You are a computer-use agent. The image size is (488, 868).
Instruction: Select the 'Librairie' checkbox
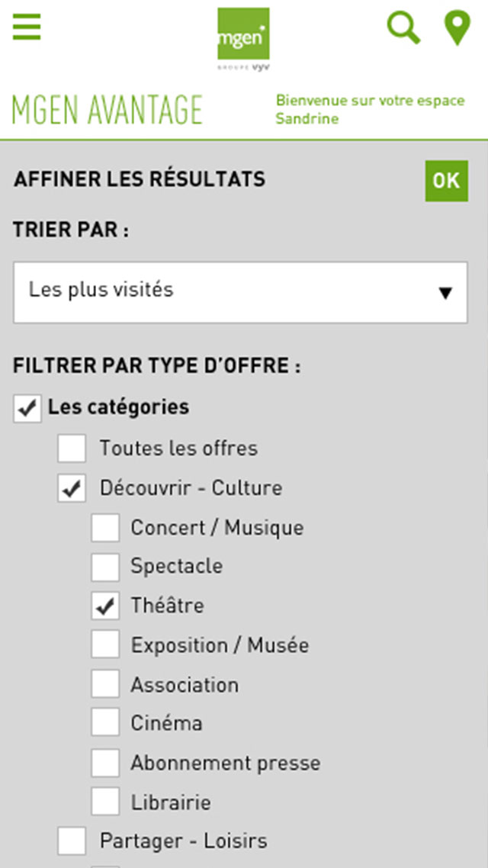[105, 802]
